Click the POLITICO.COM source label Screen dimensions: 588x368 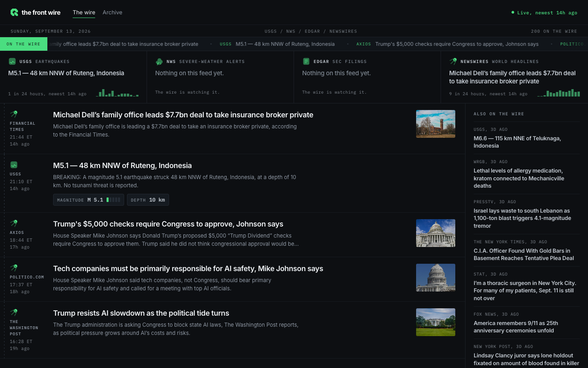point(27,277)
